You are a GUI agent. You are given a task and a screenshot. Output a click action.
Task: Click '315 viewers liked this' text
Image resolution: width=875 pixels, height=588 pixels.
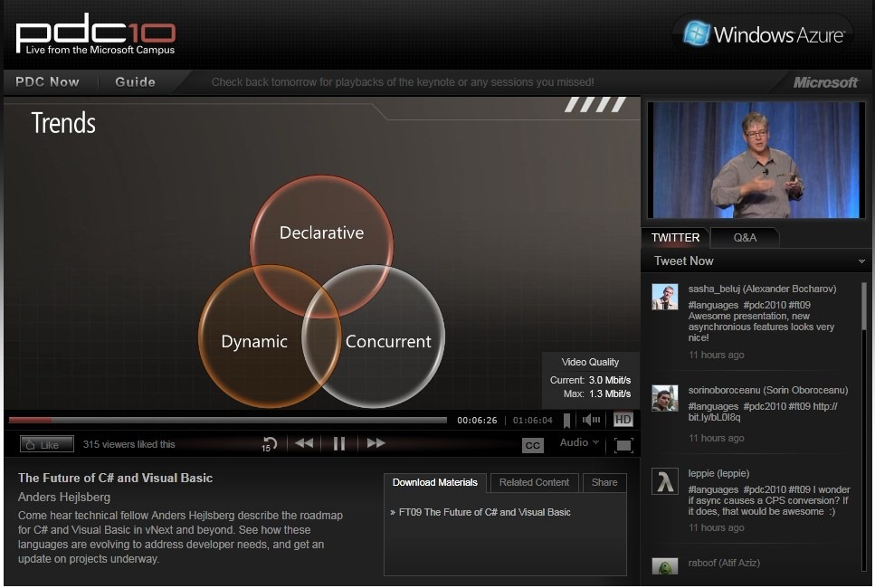pyautogui.click(x=128, y=445)
